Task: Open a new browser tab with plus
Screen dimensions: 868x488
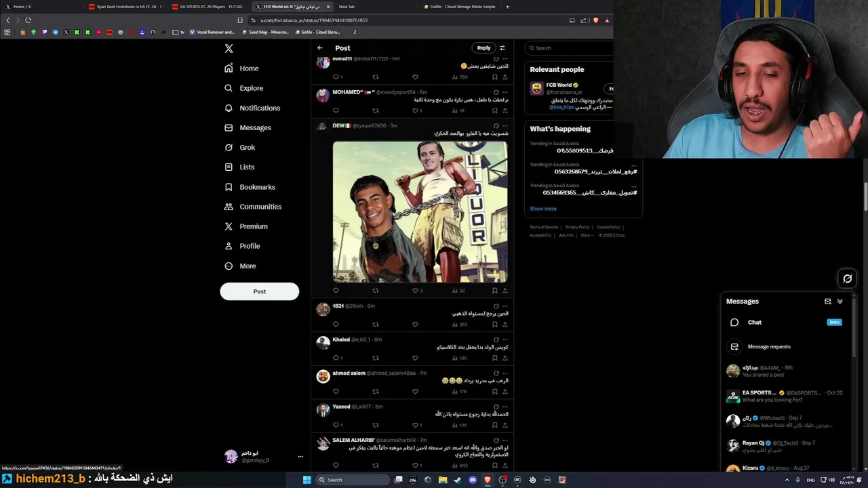Action: pos(507,7)
